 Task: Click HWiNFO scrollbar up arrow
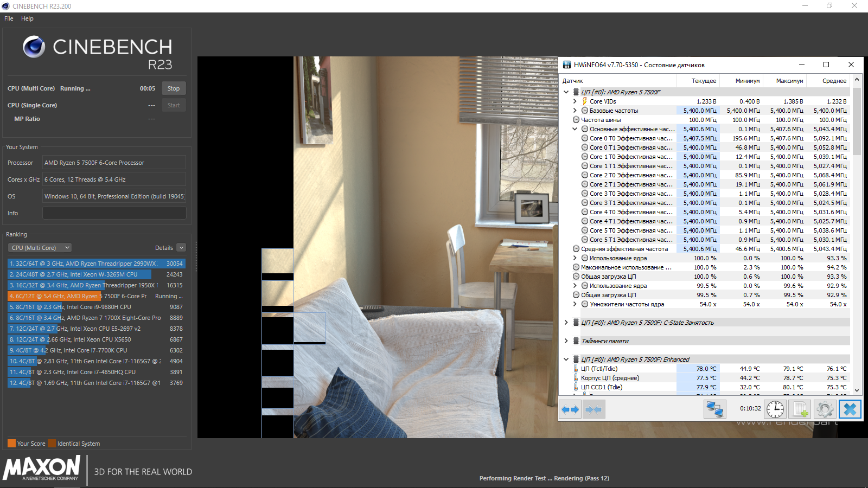coord(857,79)
